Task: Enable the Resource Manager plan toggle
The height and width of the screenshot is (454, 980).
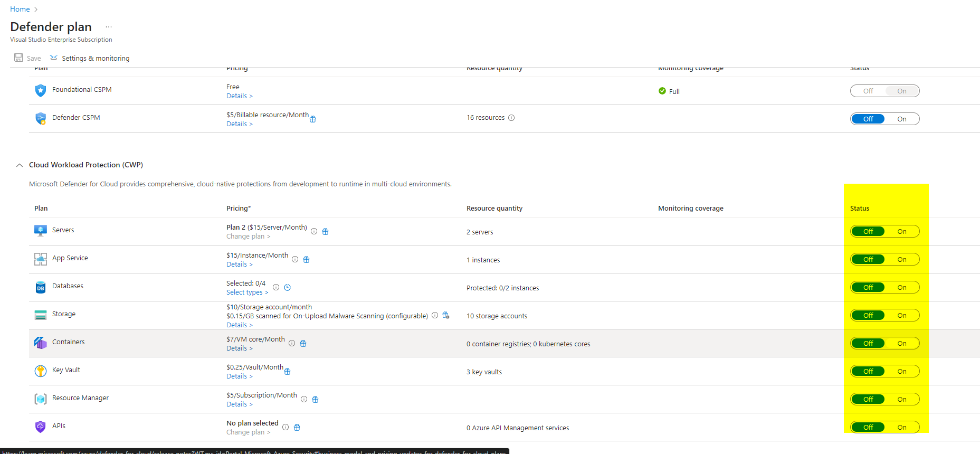Action: point(902,399)
